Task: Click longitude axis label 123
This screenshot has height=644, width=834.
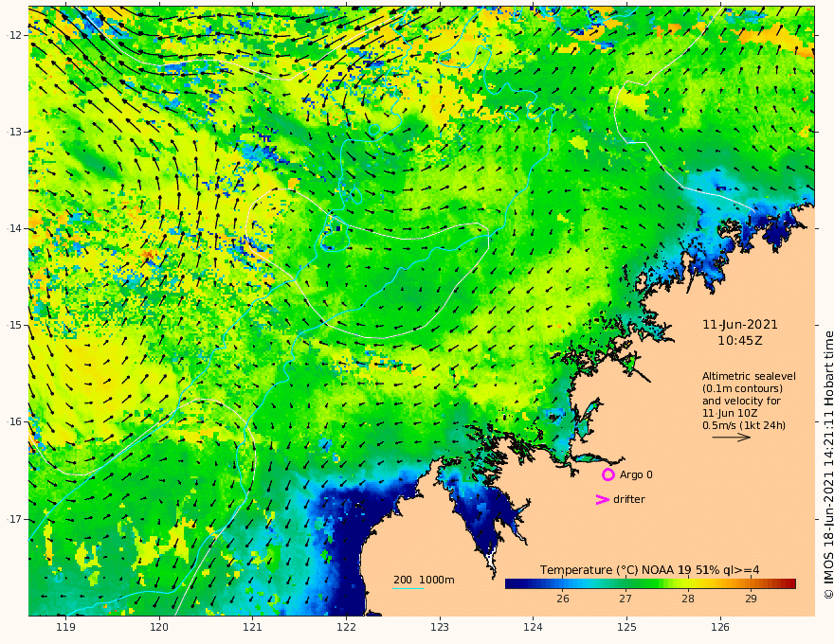Action: point(440,627)
